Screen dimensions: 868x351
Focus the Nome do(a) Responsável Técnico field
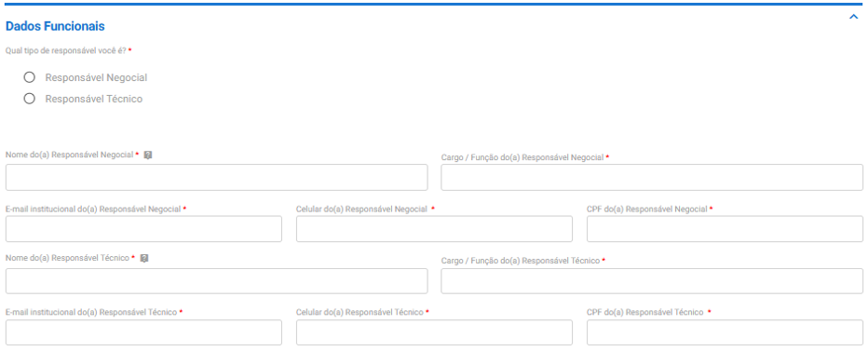click(216, 280)
